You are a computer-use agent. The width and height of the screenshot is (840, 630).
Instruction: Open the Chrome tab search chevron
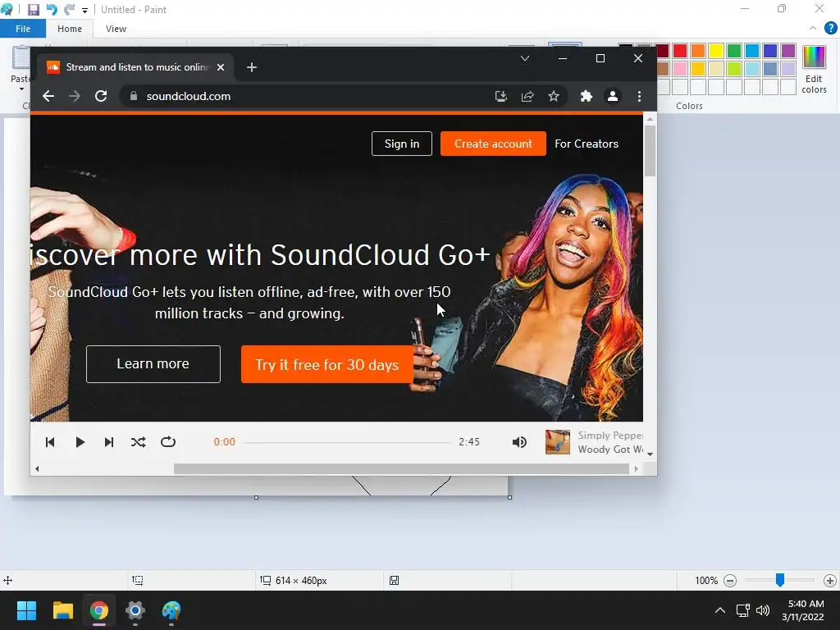(x=525, y=58)
